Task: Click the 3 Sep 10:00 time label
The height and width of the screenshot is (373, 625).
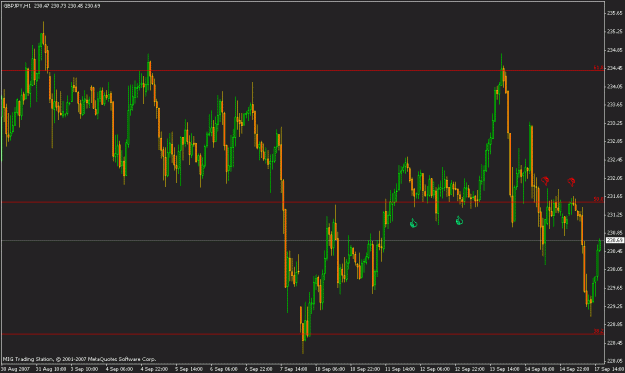Action: (85, 369)
